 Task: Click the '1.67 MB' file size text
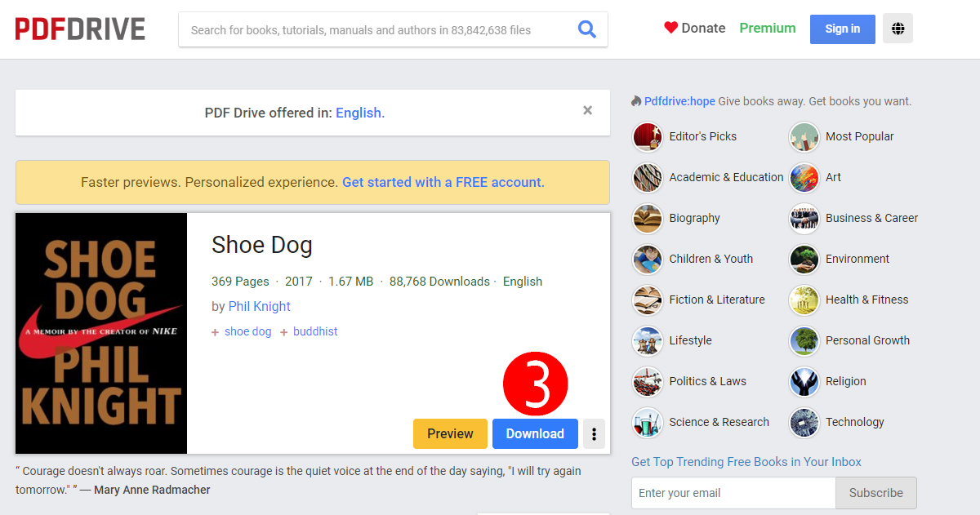pyautogui.click(x=350, y=282)
